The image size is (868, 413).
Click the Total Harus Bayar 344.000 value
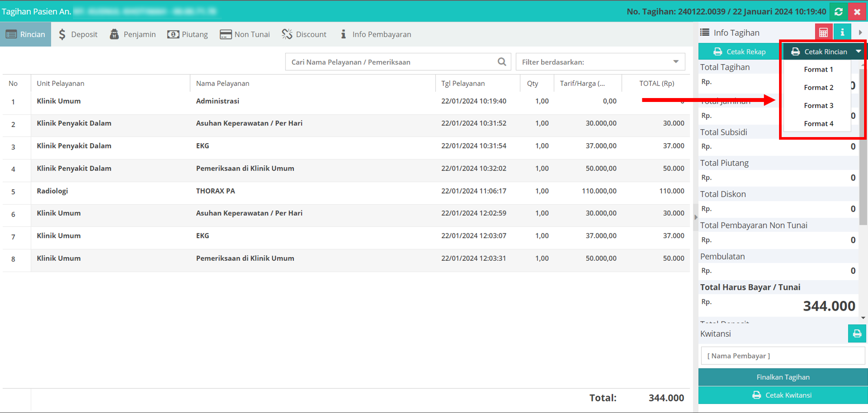click(829, 306)
